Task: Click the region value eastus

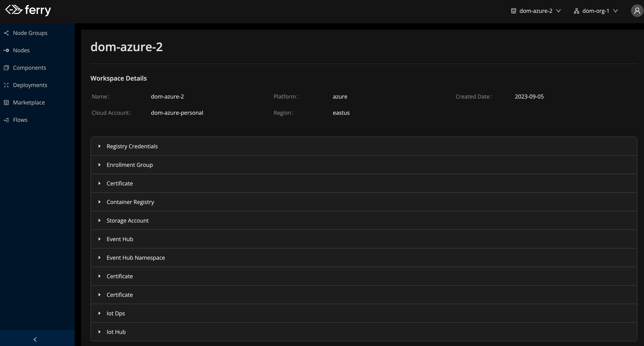Action: [x=341, y=113]
